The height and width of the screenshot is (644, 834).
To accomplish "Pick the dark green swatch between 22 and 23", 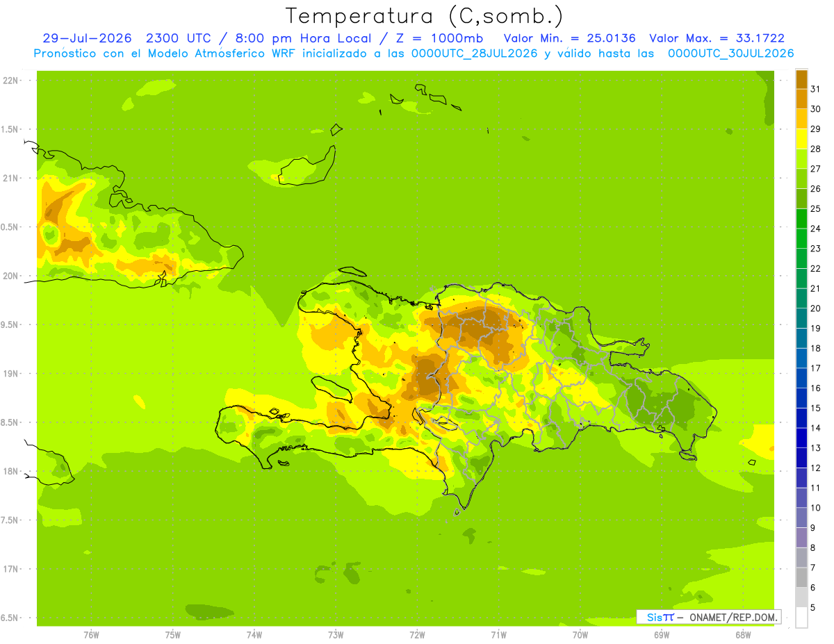I will pos(801,258).
